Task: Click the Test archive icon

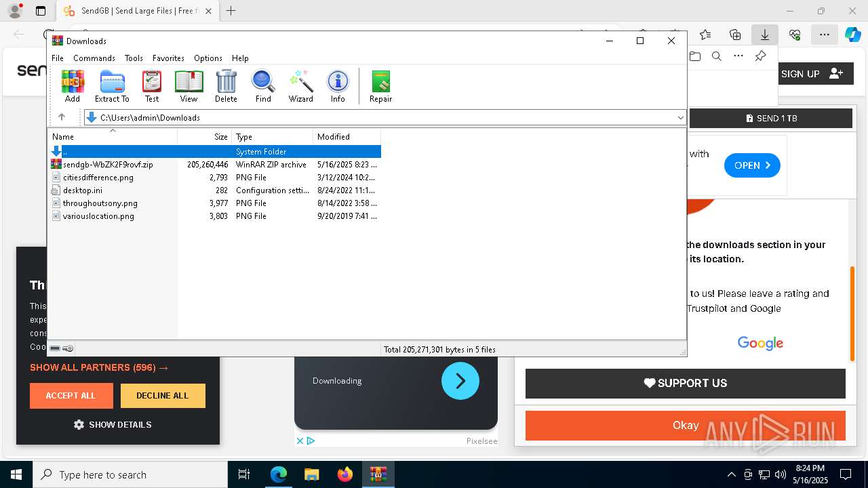Action: 152,86
